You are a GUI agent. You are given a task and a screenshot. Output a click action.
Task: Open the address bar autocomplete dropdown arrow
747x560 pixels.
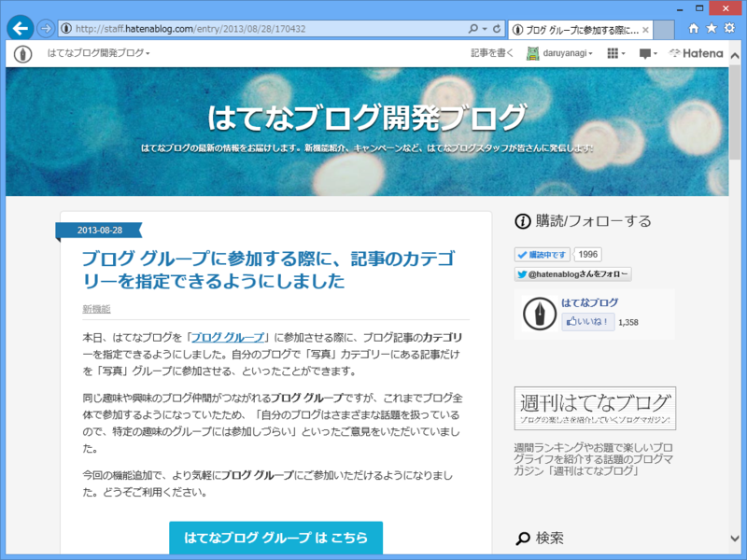pyautogui.click(x=485, y=29)
